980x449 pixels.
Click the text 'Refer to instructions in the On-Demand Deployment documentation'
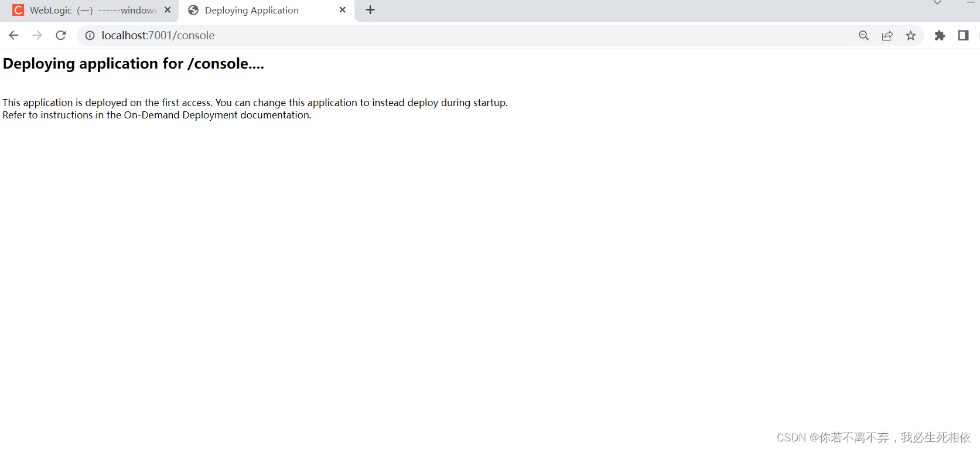156,115
